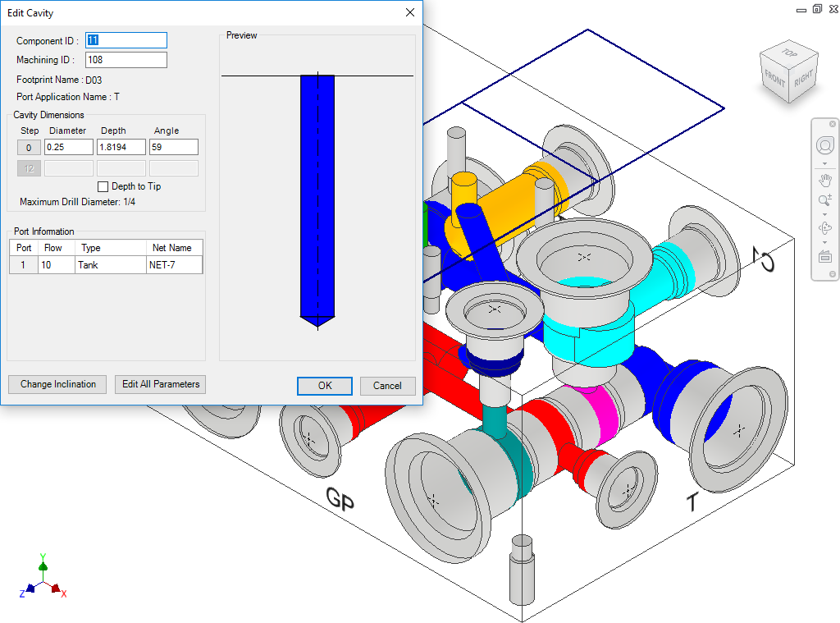Click the FRONT face of the view cube
The height and width of the screenshot is (623, 840).
(774, 80)
